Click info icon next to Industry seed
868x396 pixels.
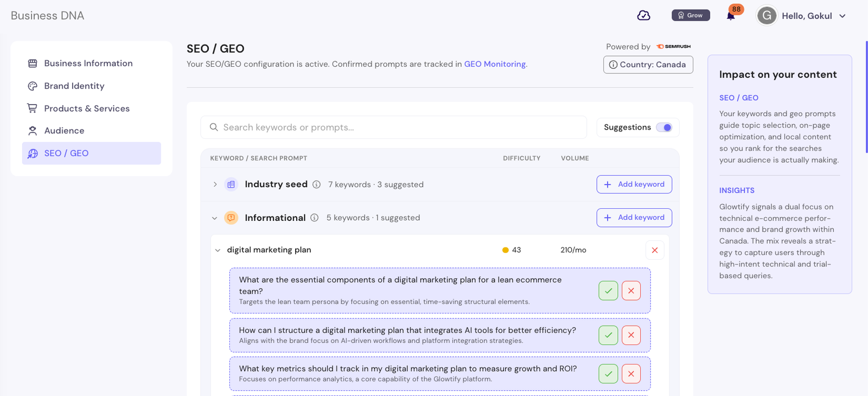pyautogui.click(x=316, y=184)
